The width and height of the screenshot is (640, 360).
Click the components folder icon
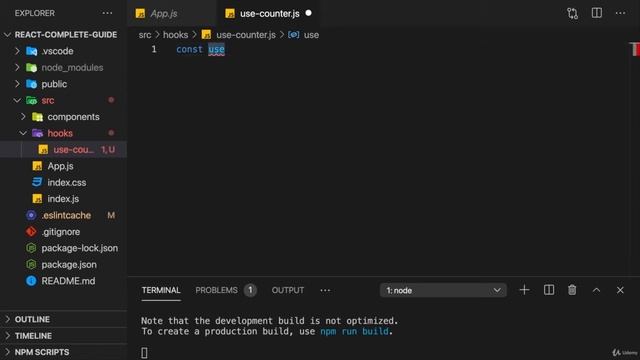[38, 117]
